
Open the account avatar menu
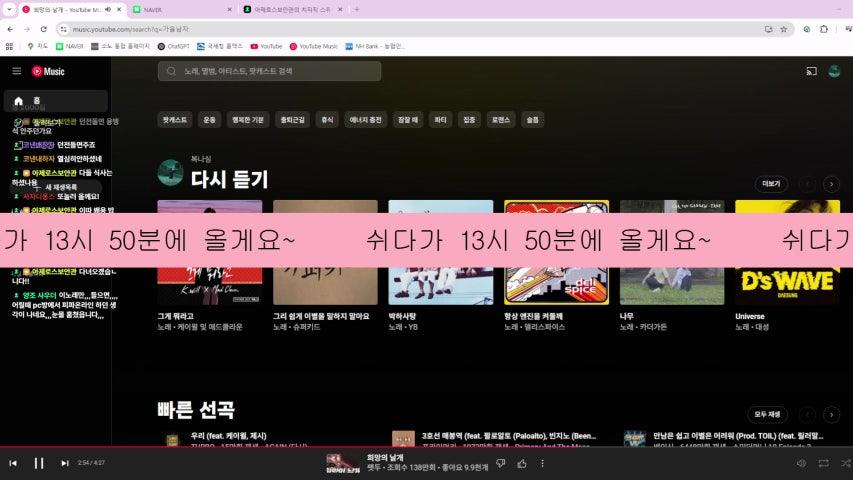coord(834,71)
